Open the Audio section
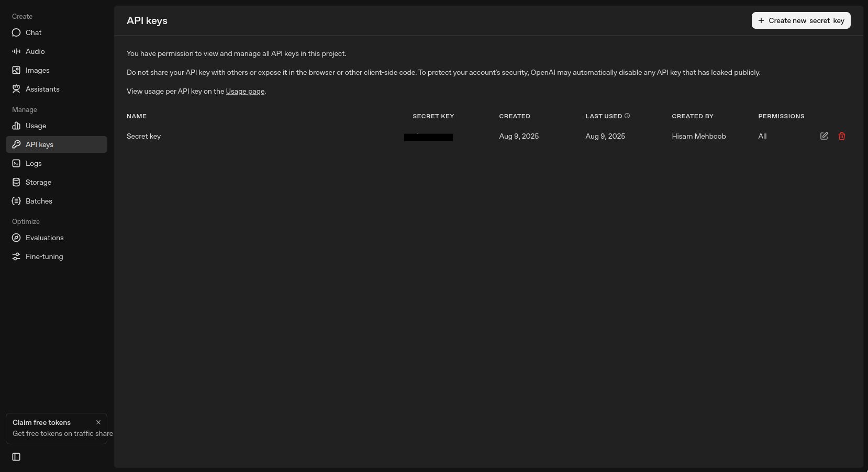Screen dimensions: 868x472 pos(35,51)
